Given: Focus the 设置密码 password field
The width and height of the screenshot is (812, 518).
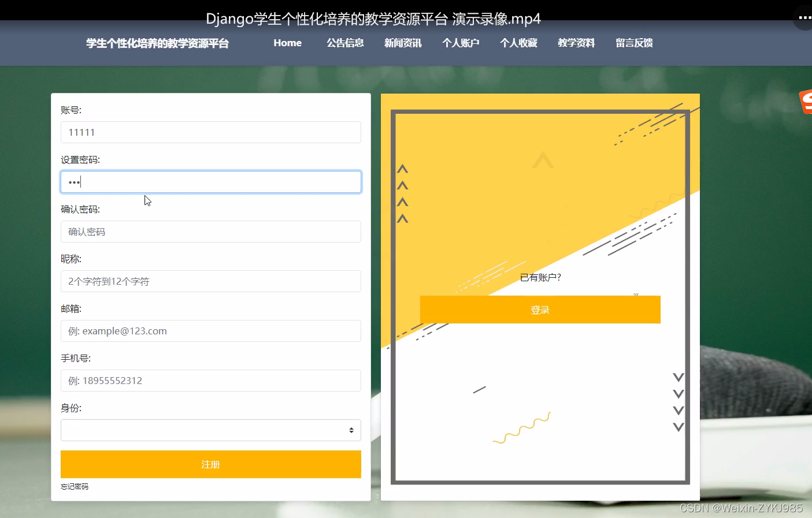Looking at the screenshot, I should [x=211, y=182].
